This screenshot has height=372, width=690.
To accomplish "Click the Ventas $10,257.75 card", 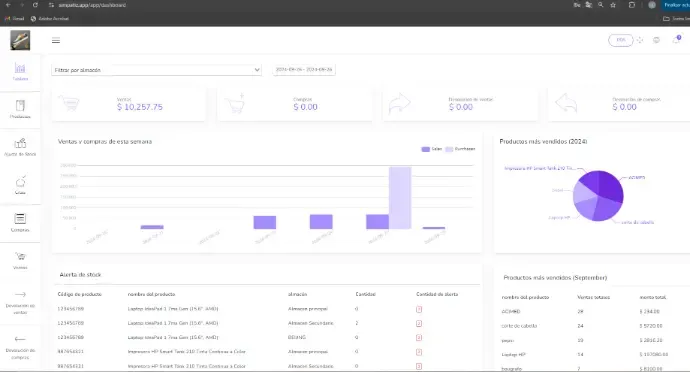I will 128,104.
